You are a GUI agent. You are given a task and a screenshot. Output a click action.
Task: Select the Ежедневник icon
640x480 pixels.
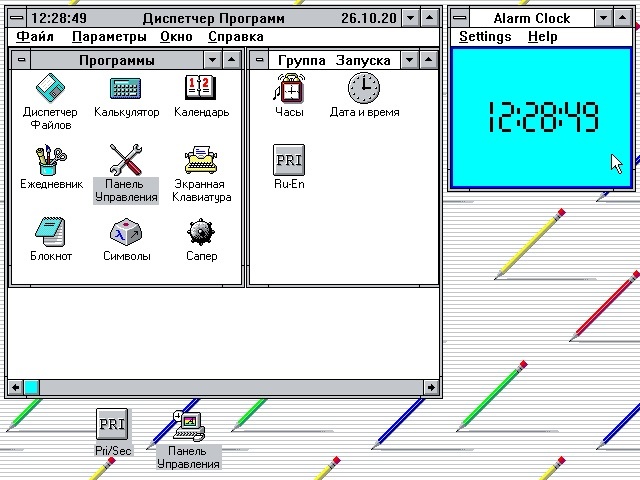[x=51, y=160]
